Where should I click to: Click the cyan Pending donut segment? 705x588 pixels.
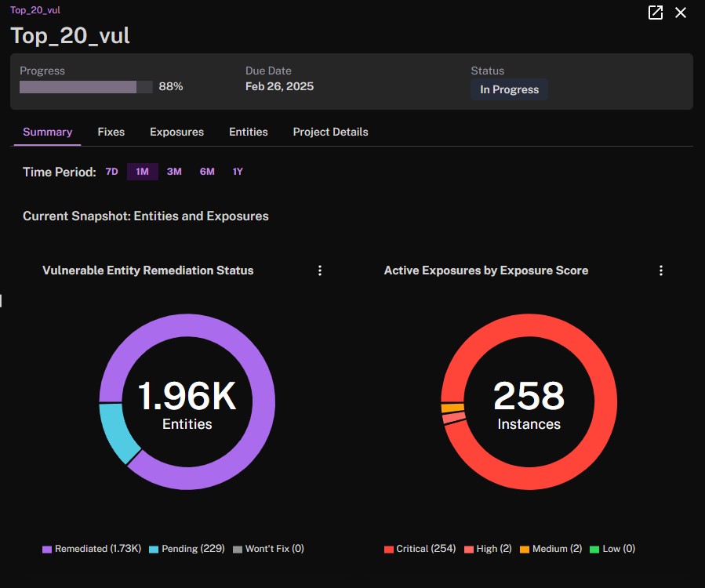click(x=115, y=431)
